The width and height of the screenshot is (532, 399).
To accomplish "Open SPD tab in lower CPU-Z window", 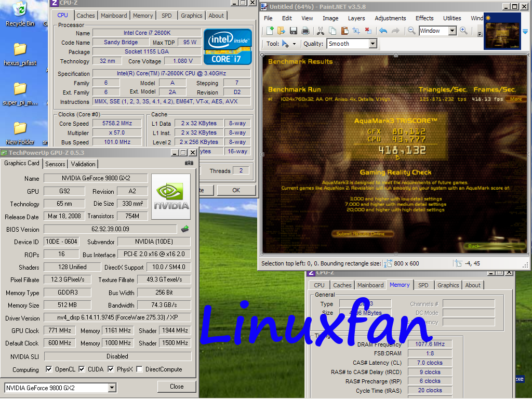I will coord(423,285).
